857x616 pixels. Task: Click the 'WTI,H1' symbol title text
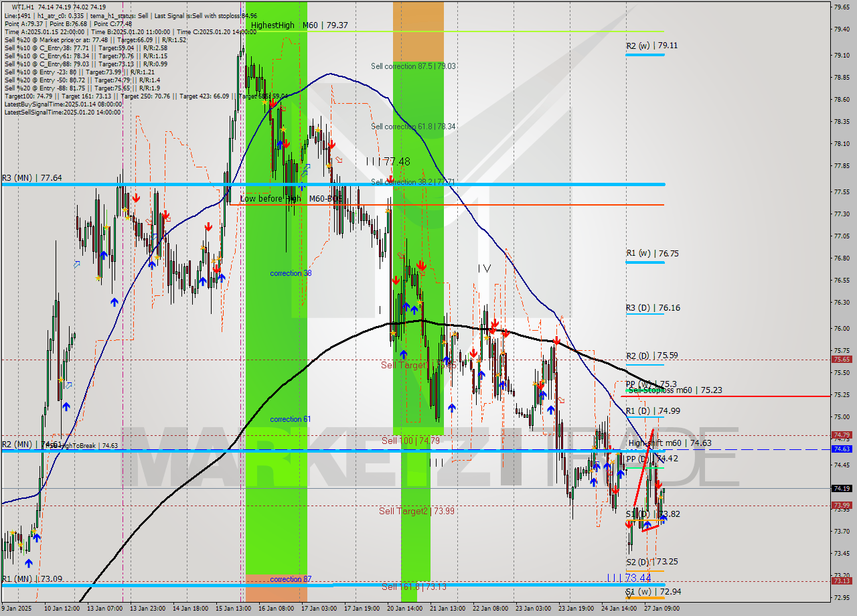tap(24, 6)
